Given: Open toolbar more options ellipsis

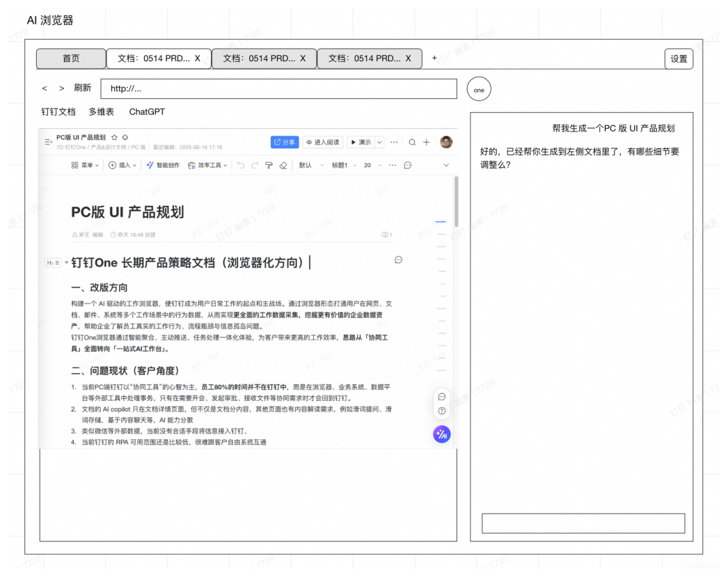Looking at the screenshot, I should tap(393, 165).
